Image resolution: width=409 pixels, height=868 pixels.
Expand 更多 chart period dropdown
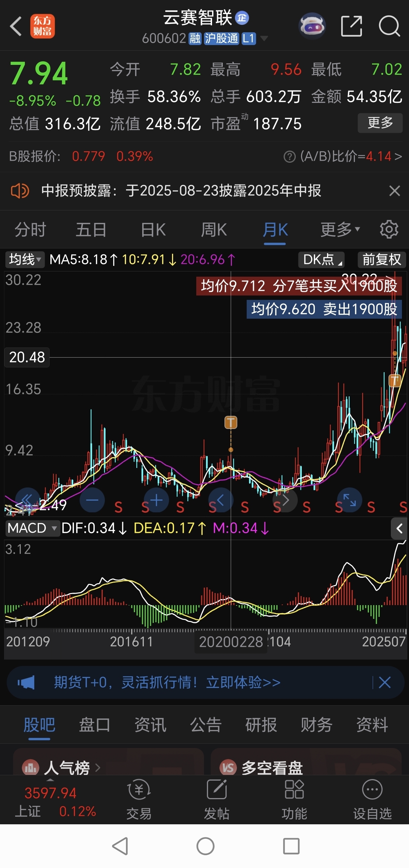tap(340, 230)
